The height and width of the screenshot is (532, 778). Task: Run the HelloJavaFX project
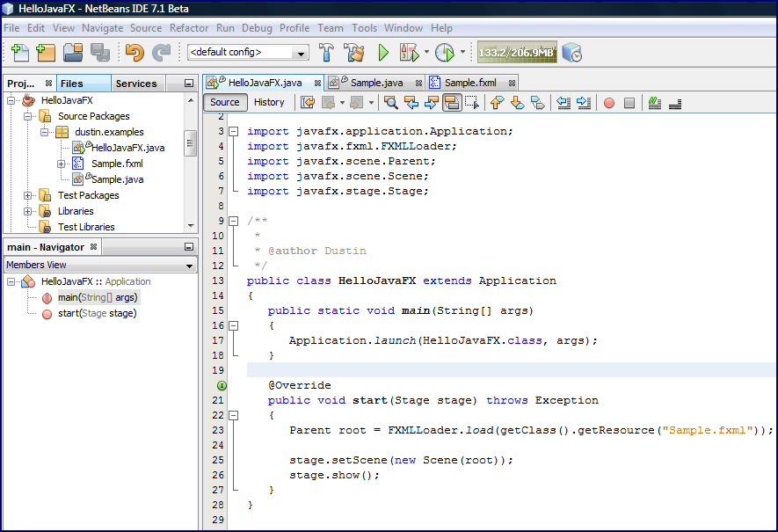coord(384,53)
